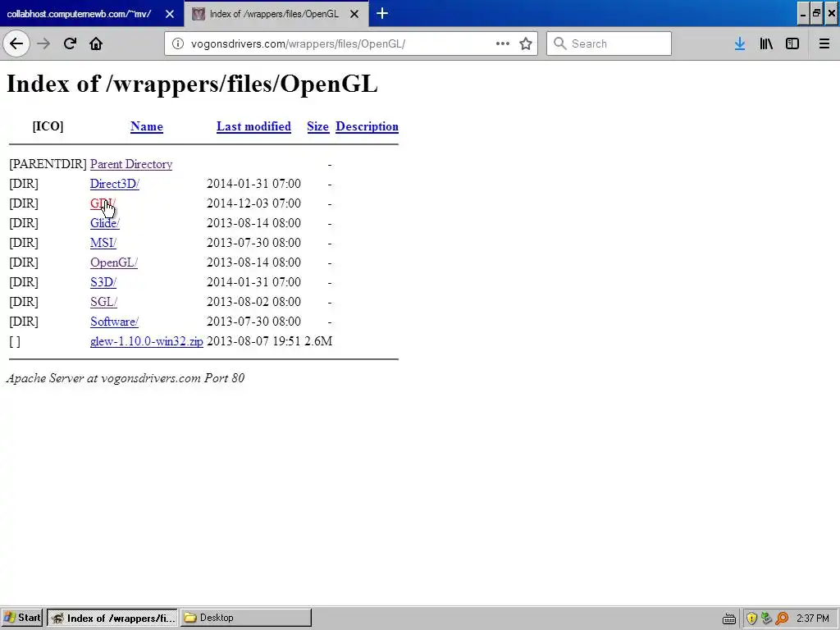Sort listing by Size column

(x=317, y=126)
